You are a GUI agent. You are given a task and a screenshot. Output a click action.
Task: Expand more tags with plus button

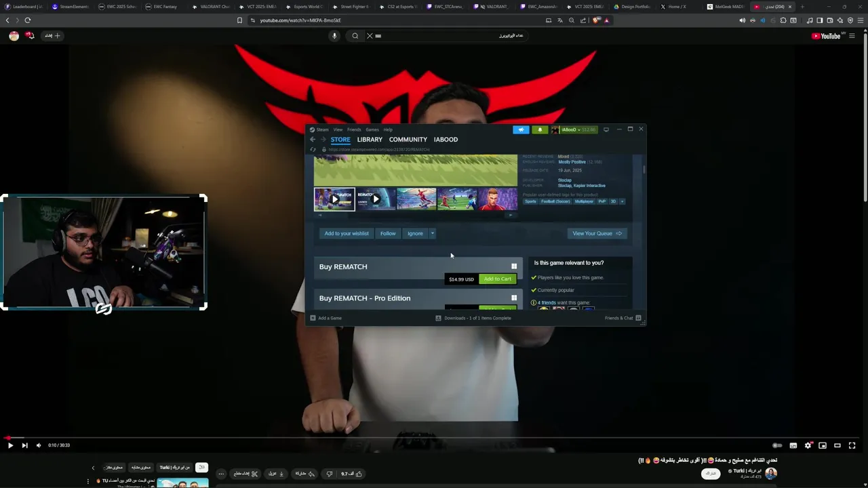pos(622,201)
